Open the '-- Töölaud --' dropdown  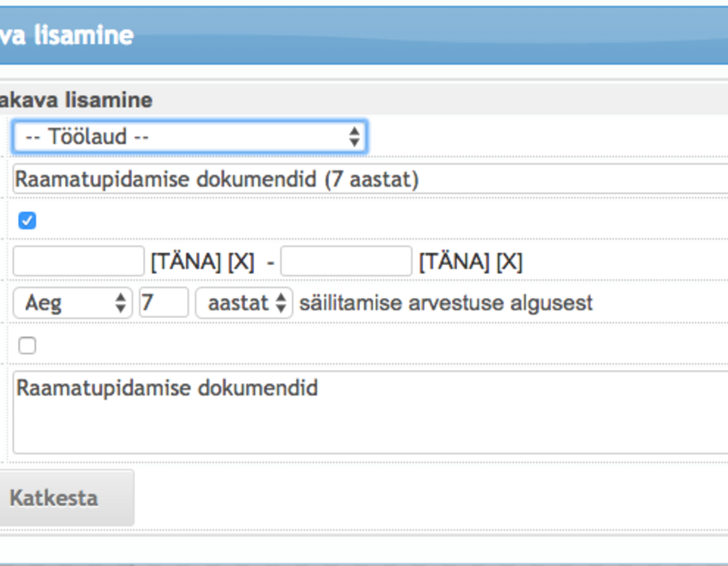click(x=190, y=137)
